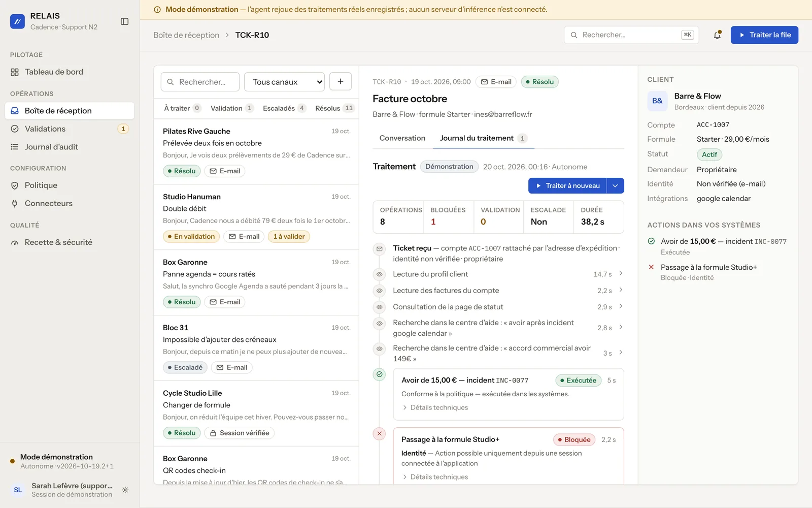Go back to Boîte de réception breadcrumb

click(x=186, y=35)
